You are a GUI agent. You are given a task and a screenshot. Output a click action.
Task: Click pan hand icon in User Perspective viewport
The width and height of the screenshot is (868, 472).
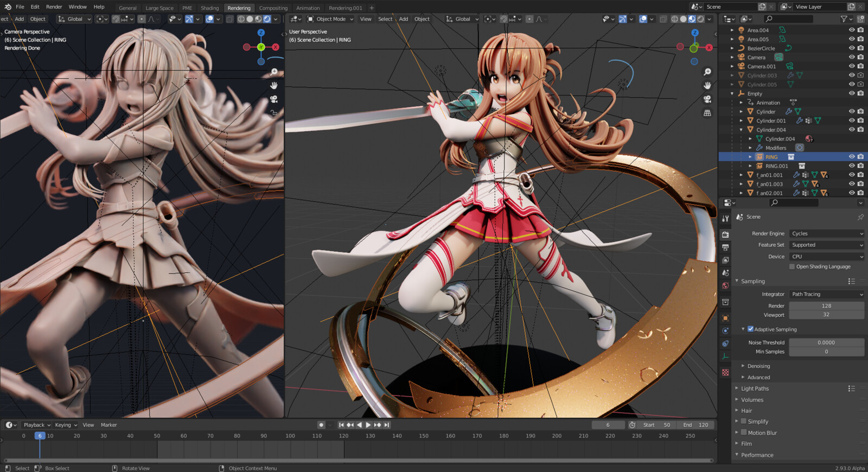pyautogui.click(x=707, y=85)
